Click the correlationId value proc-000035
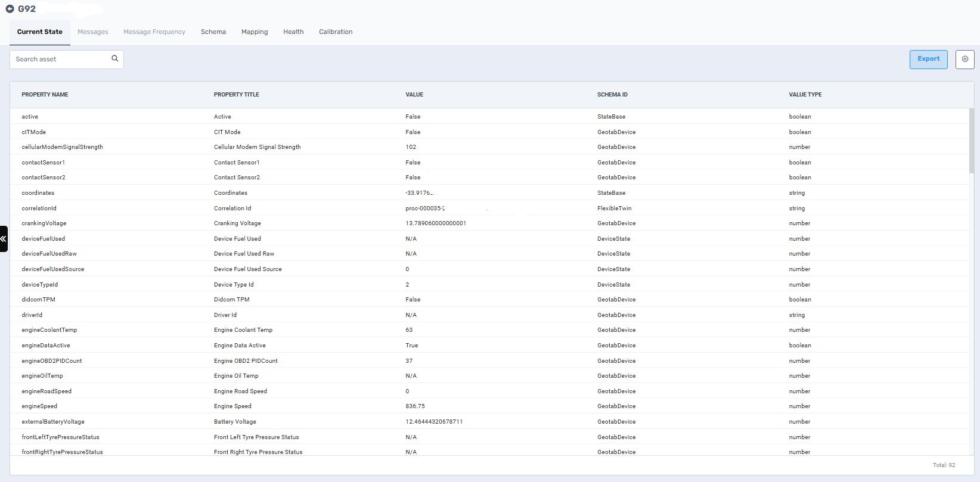The image size is (980, 482). [x=425, y=209]
